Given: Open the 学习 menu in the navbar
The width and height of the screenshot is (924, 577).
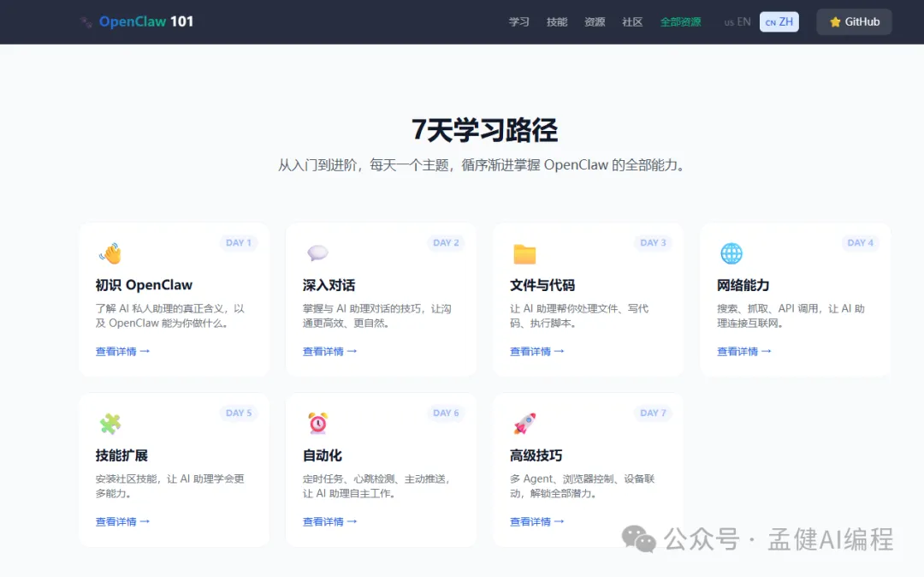Looking at the screenshot, I should pos(518,22).
